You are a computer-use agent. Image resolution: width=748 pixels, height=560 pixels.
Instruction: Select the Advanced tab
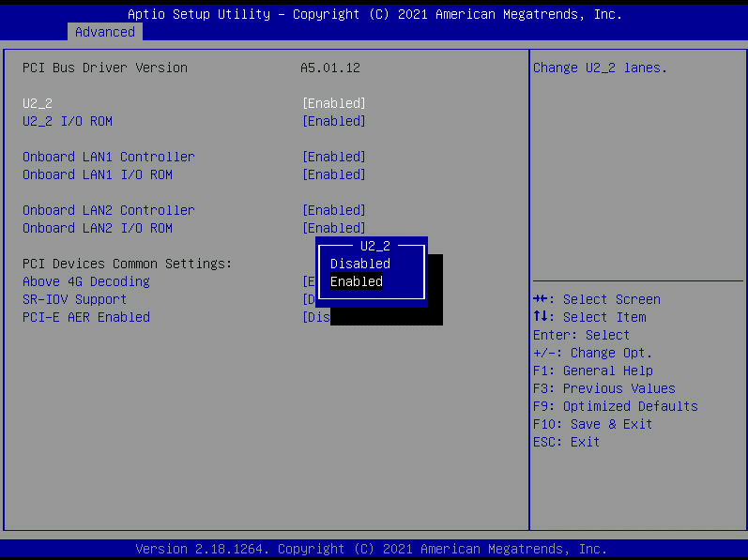105,32
